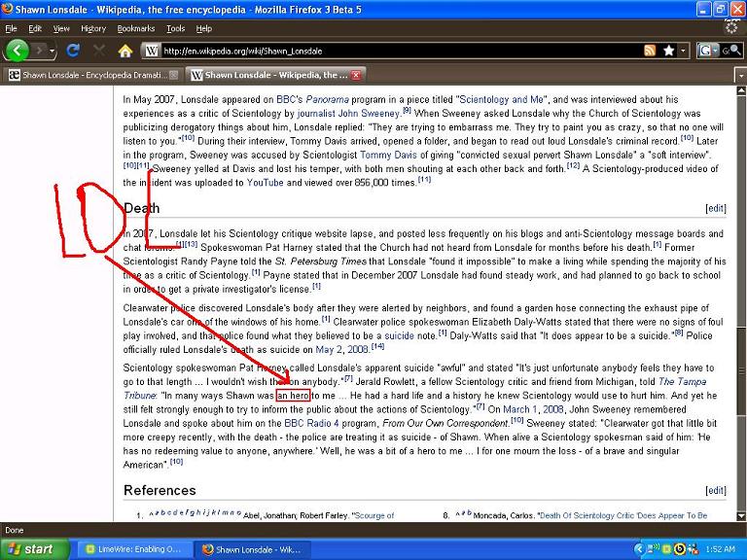
Task: Open the address bar history dropdown arrow
Action: (683, 51)
